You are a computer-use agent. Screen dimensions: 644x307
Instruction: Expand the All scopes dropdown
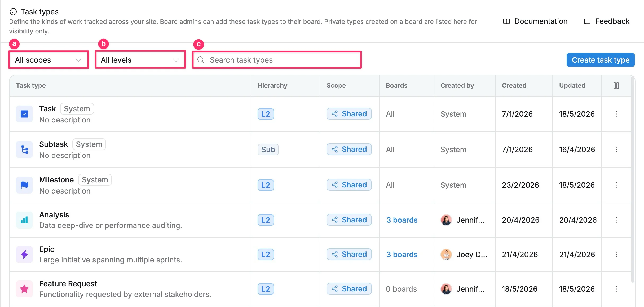coord(48,60)
